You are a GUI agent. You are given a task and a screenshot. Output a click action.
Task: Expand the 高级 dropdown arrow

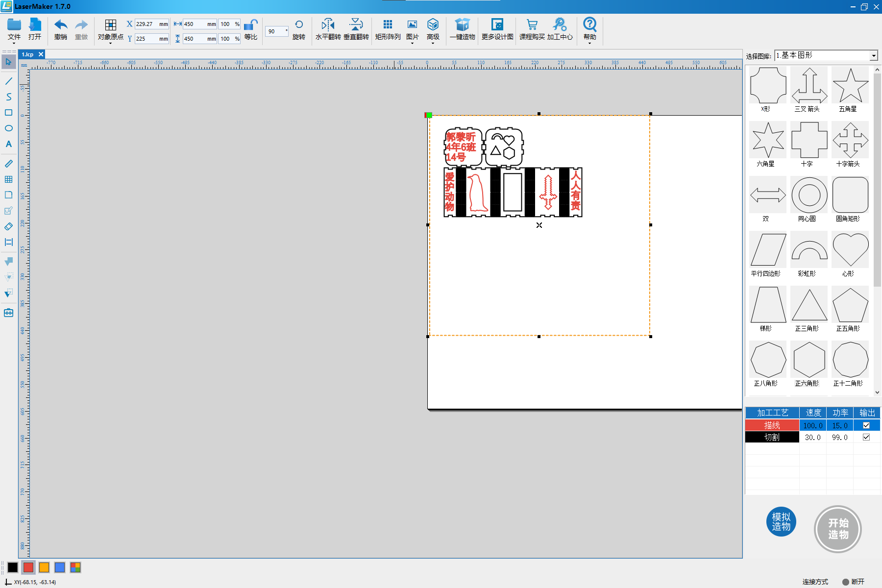coord(433,44)
